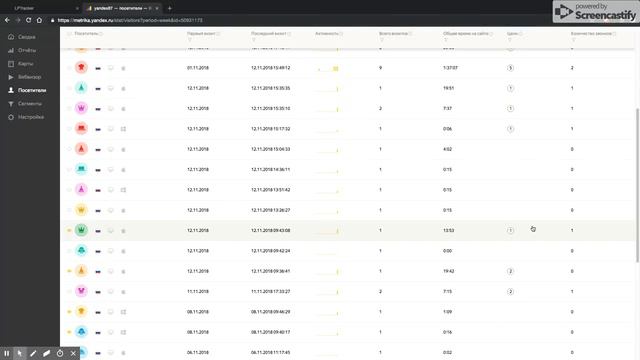Open the Отчёты section in sidebar

coord(22,50)
